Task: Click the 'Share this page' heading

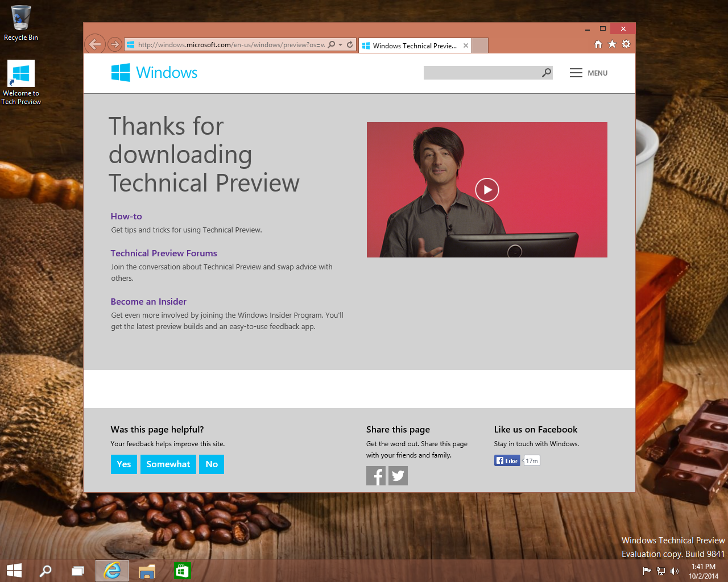Action: tap(398, 430)
